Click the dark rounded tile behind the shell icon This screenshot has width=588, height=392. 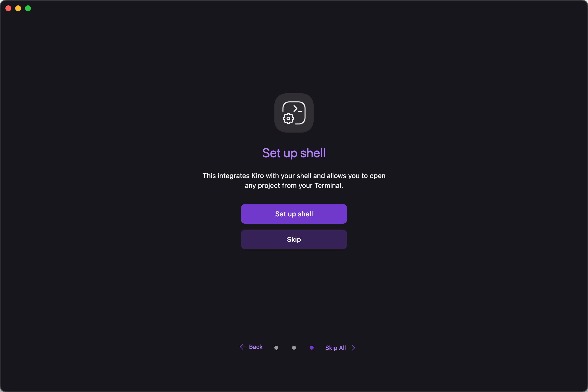pyautogui.click(x=294, y=113)
